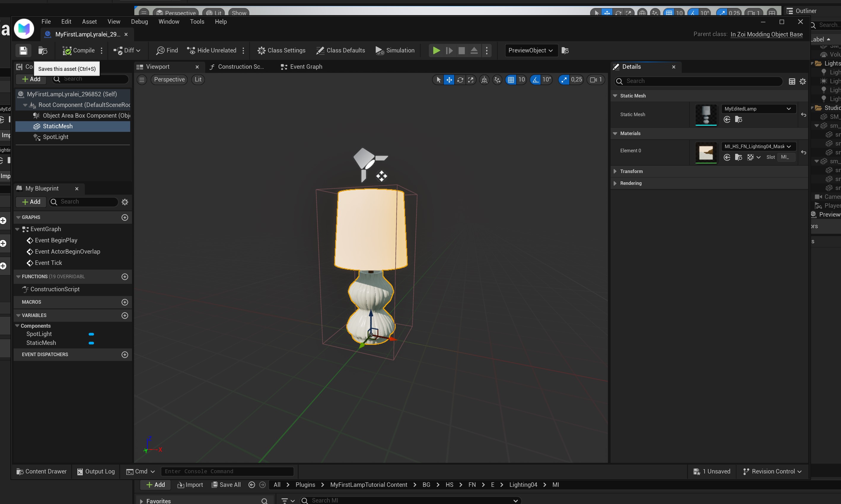
Task: Open Class Defaults
Action: (340, 51)
